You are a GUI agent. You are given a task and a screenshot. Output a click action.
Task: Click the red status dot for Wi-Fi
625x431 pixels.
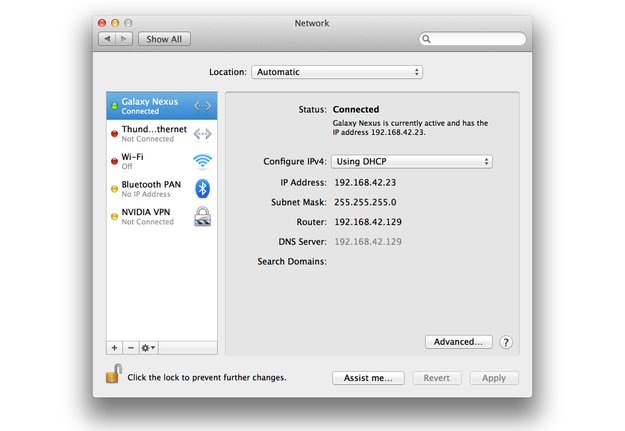tap(114, 161)
